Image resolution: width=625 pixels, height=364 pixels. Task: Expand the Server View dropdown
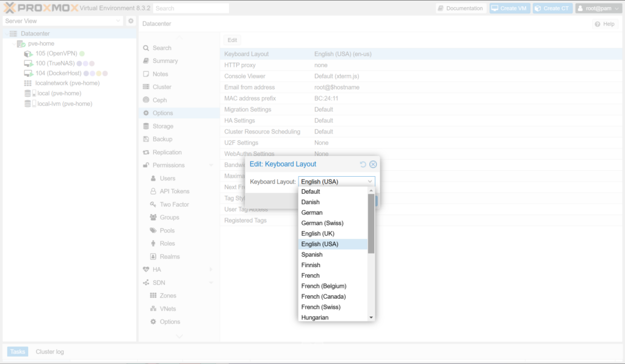[118, 21]
